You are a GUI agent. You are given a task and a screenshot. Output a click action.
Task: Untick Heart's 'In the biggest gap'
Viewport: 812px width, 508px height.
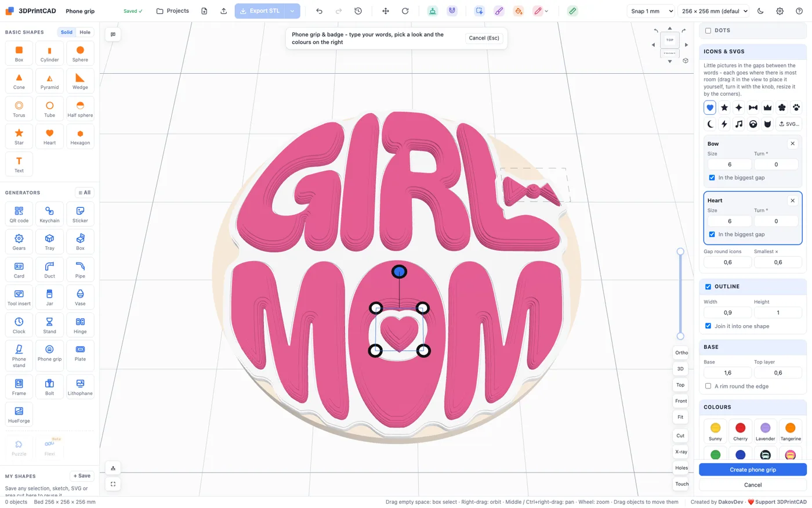tap(712, 235)
